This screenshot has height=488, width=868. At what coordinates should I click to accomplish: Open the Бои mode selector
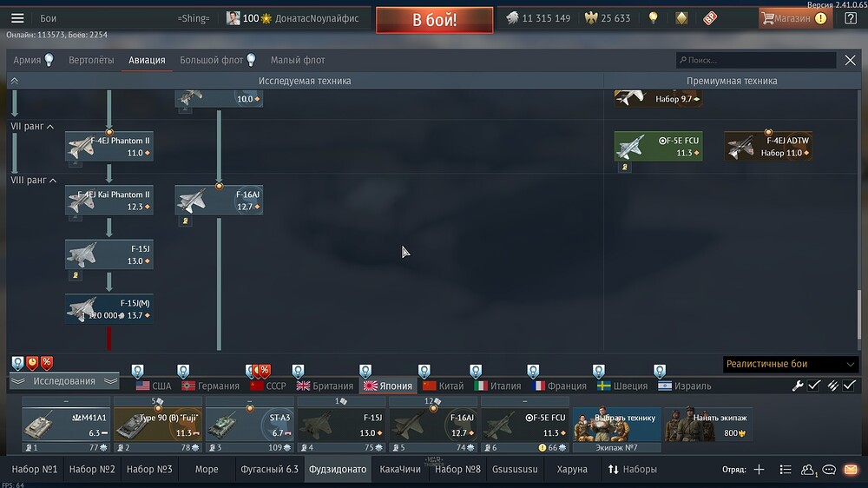click(x=48, y=18)
